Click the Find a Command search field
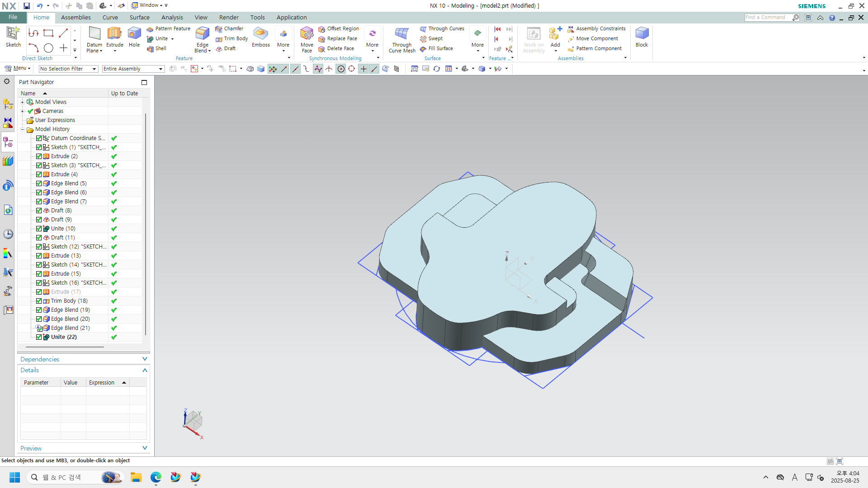The height and width of the screenshot is (488, 868). click(768, 17)
